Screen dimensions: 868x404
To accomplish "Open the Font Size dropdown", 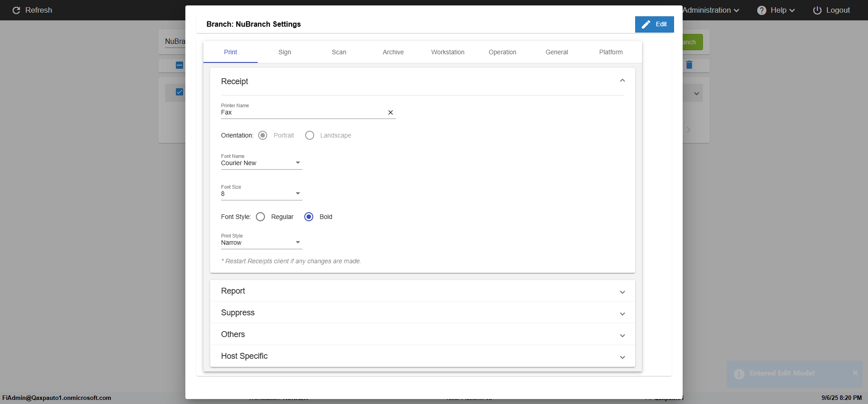I will [x=261, y=194].
